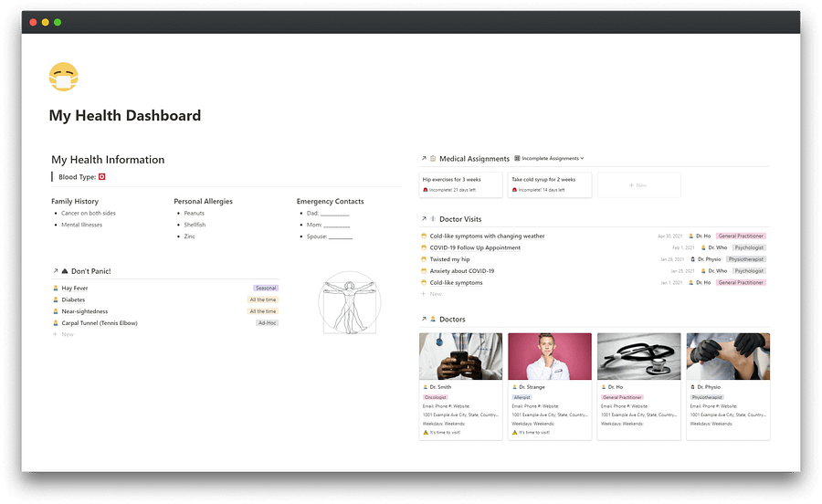
Task: Click the Seasonal tag on Hay Fever
Action: (x=266, y=289)
